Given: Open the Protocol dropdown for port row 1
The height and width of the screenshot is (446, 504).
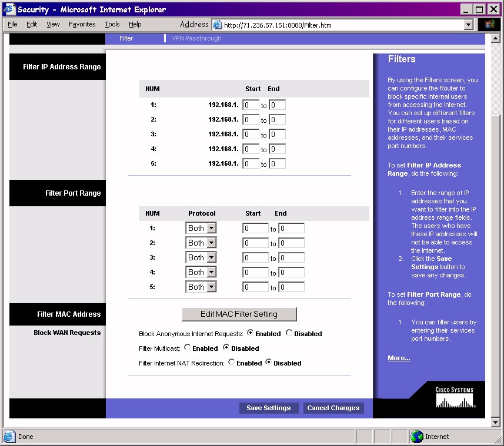Looking at the screenshot, I should 211,228.
